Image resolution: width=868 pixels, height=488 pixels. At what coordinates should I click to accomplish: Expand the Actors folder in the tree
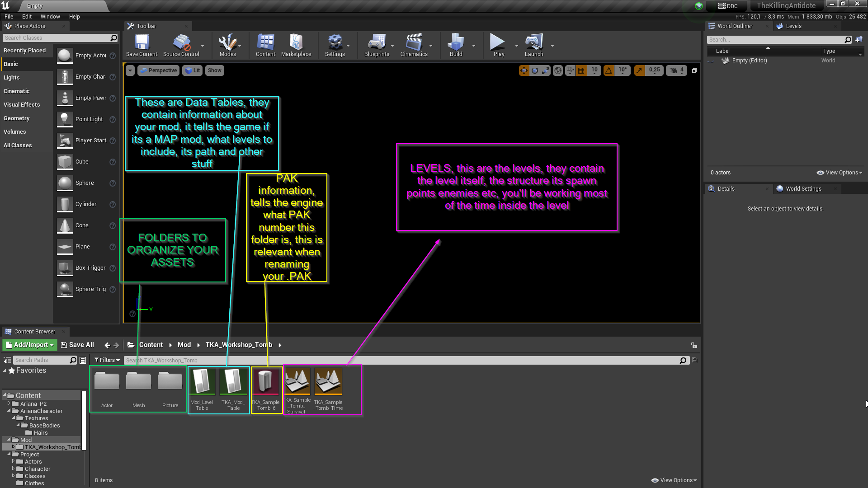click(13, 461)
